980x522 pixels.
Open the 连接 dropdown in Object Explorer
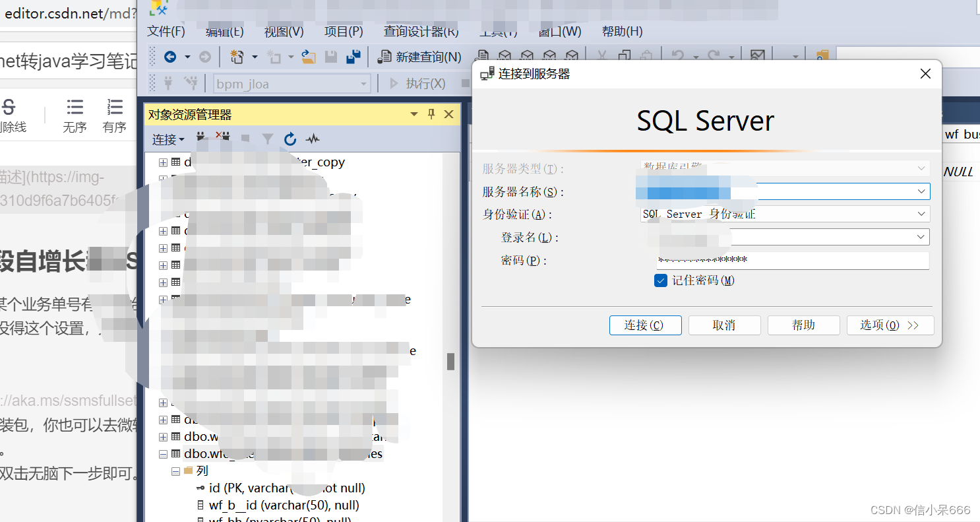(168, 139)
